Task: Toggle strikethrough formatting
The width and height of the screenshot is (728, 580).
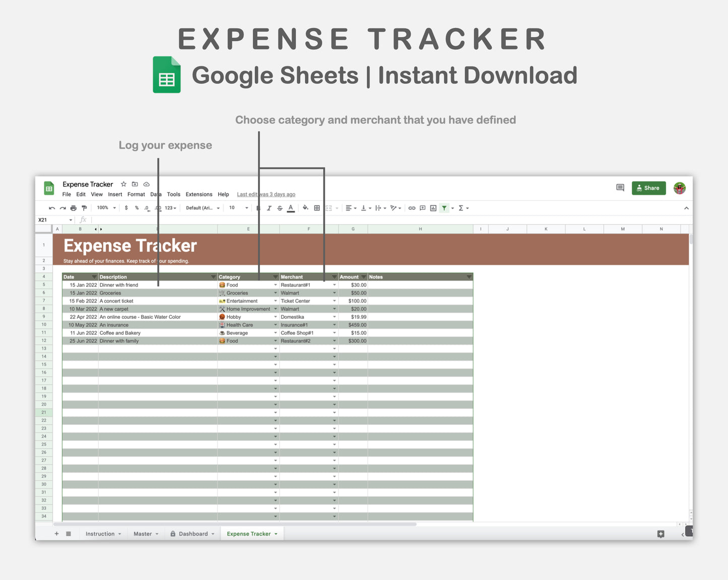Action: pyautogui.click(x=280, y=207)
